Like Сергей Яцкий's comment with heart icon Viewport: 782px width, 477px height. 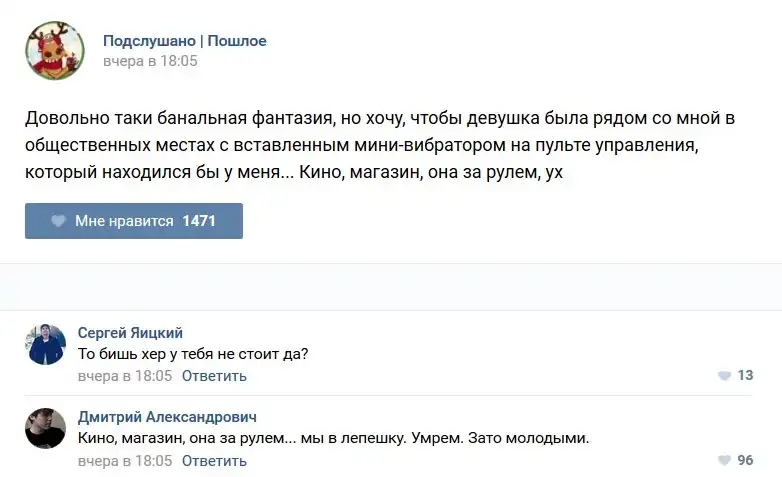[724, 376]
